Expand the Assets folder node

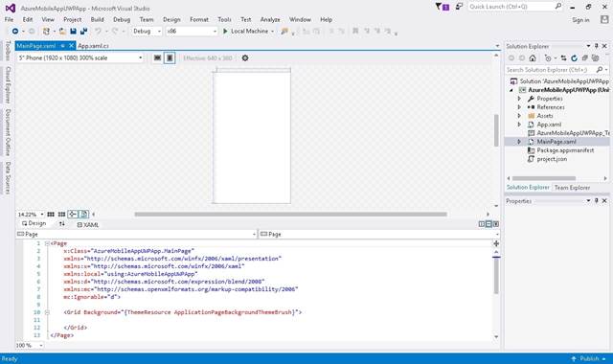coord(519,116)
